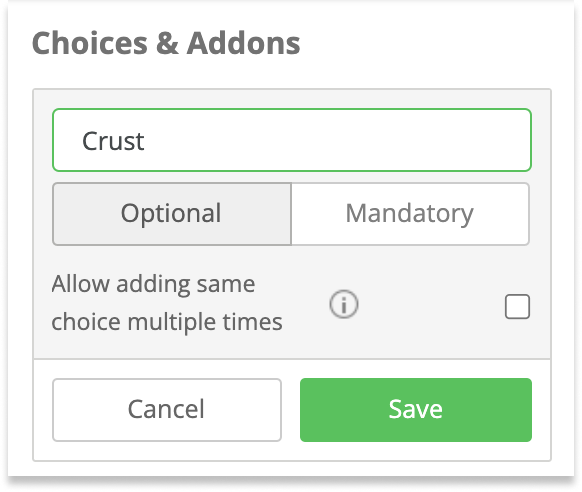Screen dimensions: 582x492
Task: Click the Save button
Action: pos(416,410)
